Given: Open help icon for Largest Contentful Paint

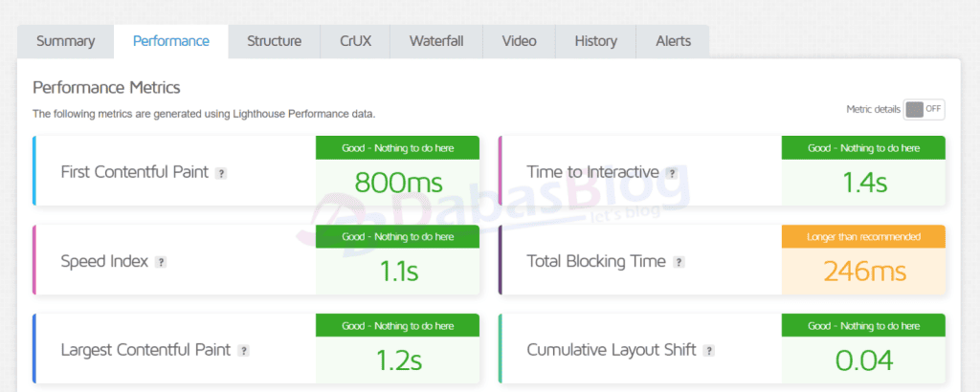Looking at the screenshot, I should (244, 351).
